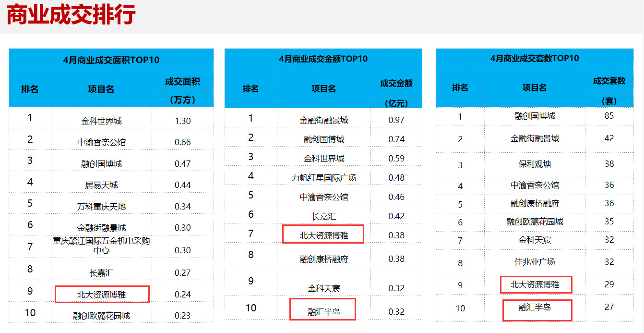Image resolution: width=644 pixels, height=333 pixels.
Task: Click the value 0.23
Action: click(x=183, y=315)
